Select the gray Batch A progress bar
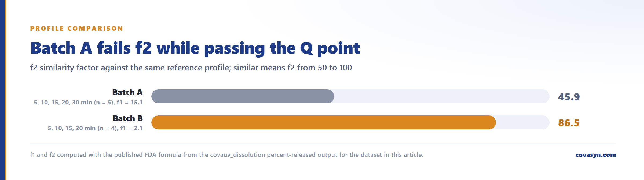Image resolution: width=644 pixels, height=180 pixels. click(x=243, y=96)
